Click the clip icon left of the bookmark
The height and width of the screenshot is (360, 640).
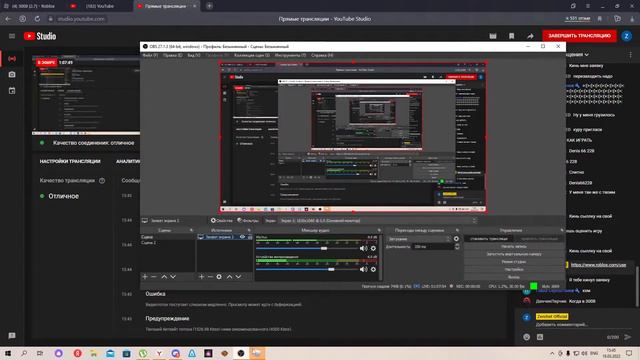(493, 36)
